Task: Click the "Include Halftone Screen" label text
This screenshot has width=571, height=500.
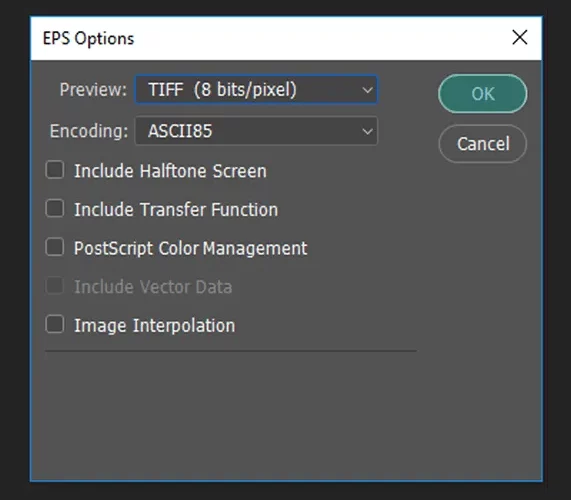Action: click(170, 171)
